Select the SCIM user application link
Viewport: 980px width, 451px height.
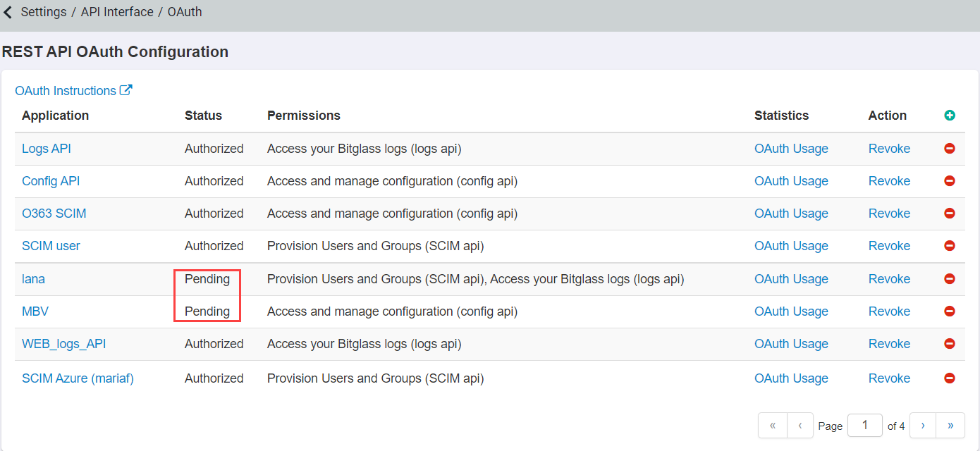click(50, 245)
